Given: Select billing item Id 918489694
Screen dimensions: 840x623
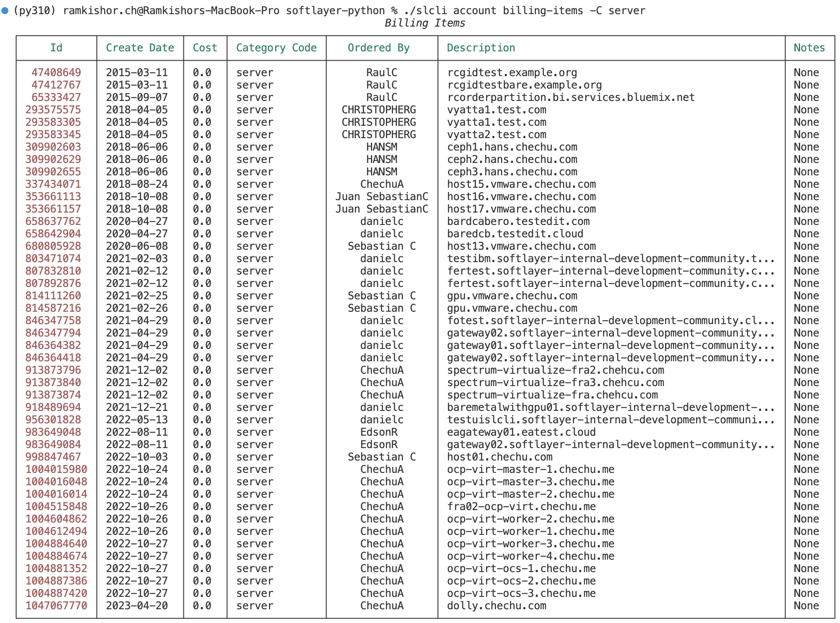Looking at the screenshot, I should coord(53,407).
